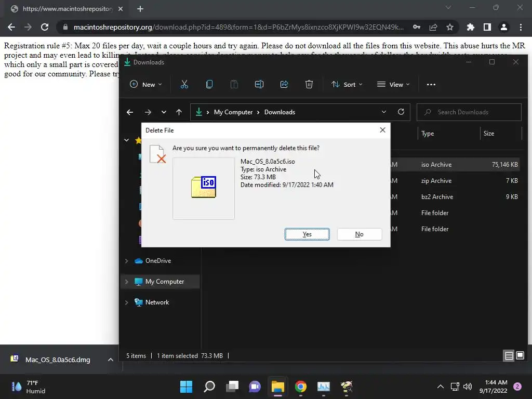
Task: Open recent locations chevron in Explorer
Action: [x=164, y=112]
